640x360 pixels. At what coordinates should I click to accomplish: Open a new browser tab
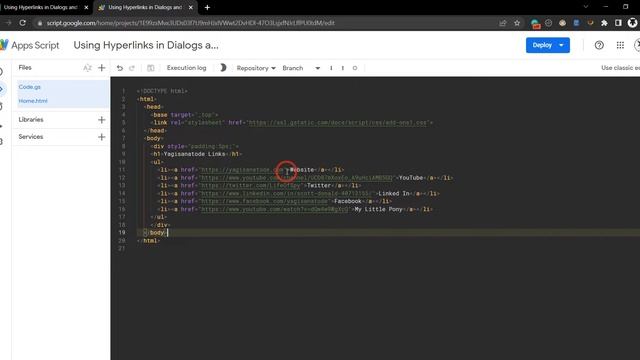[207, 7]
